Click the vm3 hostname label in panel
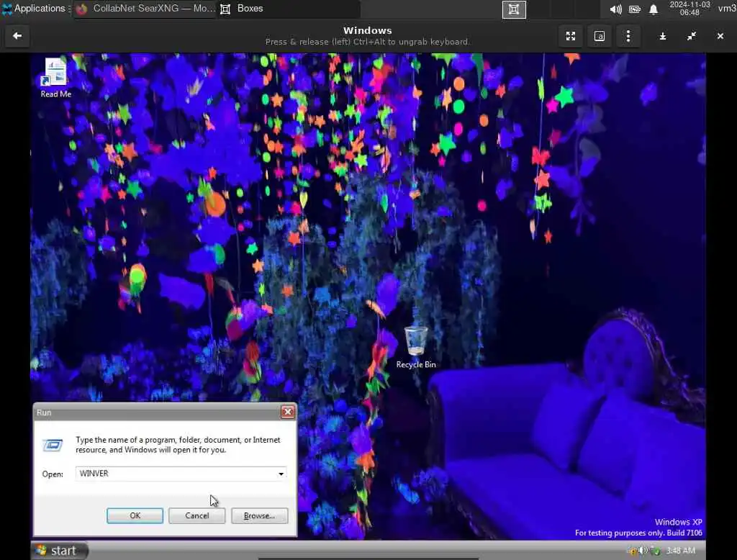Screen dimensions: 737x560 [x=727, y=9]
